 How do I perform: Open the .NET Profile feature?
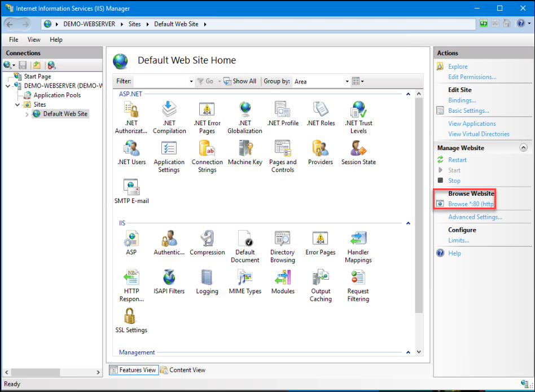[x=283, y=114]
